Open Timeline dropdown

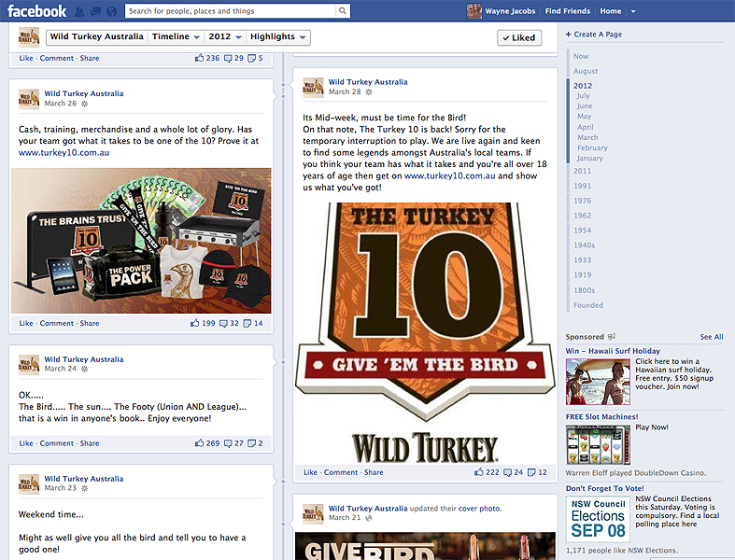coord(176,37)
